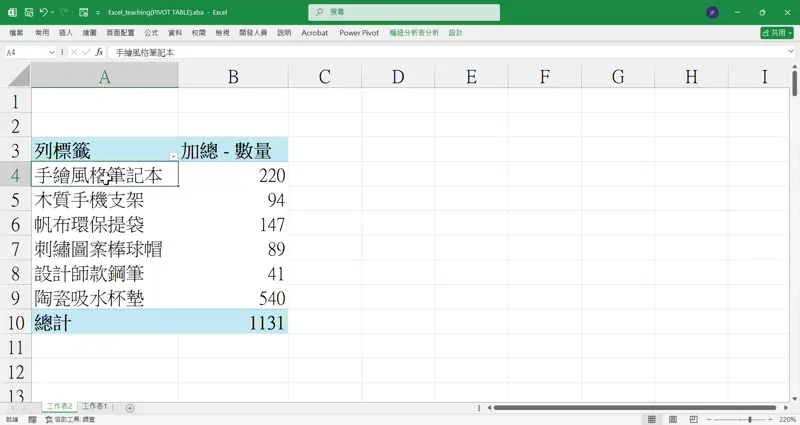Click the select-all corner triangle
The image size is (800, 425).
[19, 76]
